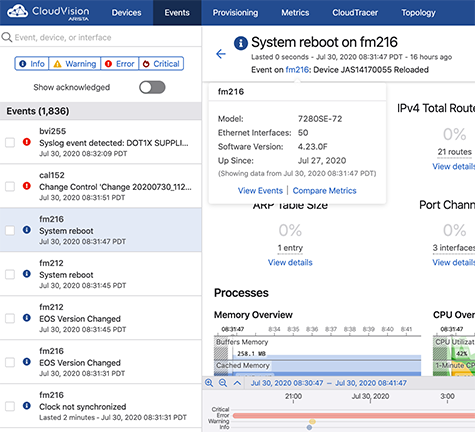View details for IPv4 Total Routes
Image resolution: width=475 pixels, height=432 pixels.
(x=453, y=166)
